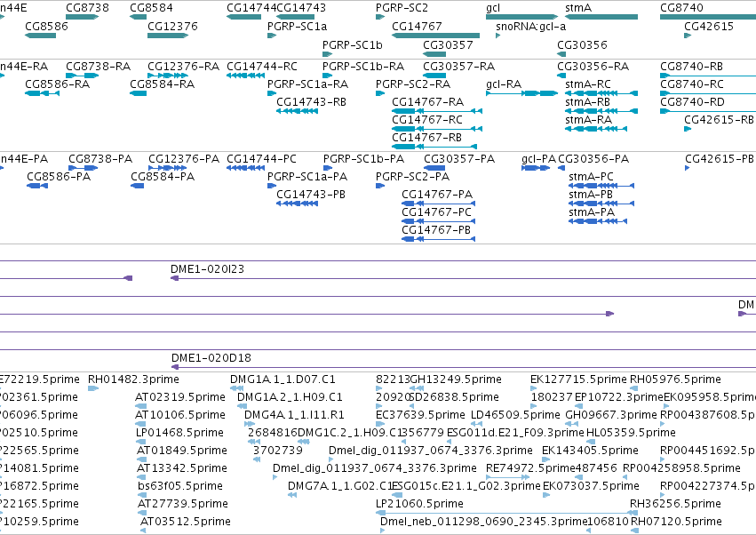Open the PGRP-SC2 gene label
Image resolution: width=756 pixels, height=535 pixels.
pyautogui.click(x=402, y=8)
